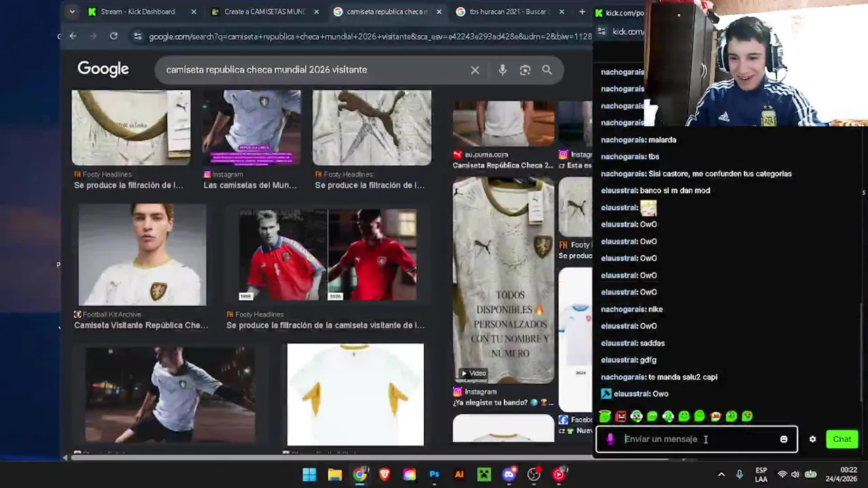Close the Stream - Kick Dashboard tab
Viewport: 868px width, 488px height.
pyautogui.click(x=193, y=12)
